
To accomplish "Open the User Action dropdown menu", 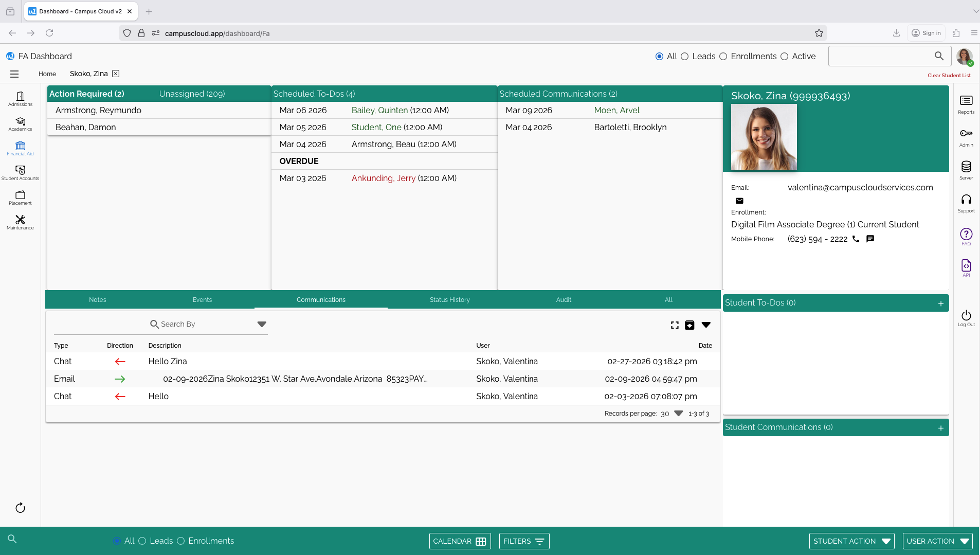I will click(x=937, y=541).
